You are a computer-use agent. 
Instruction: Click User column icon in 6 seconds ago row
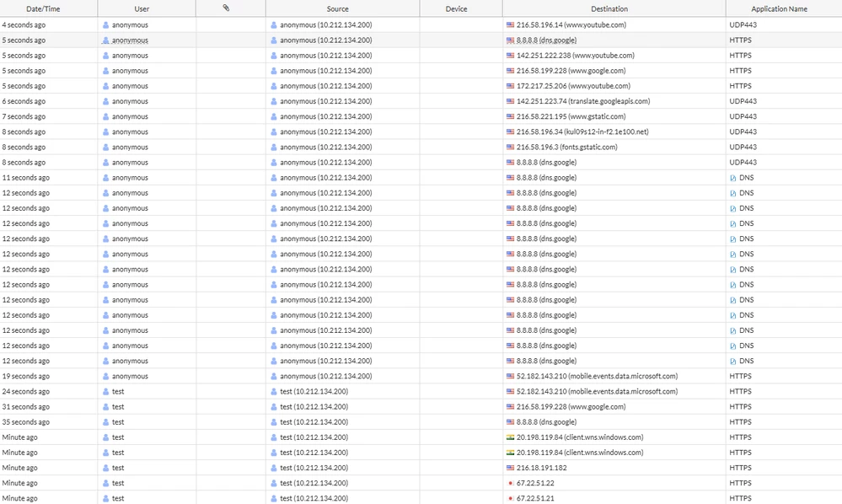106,101
